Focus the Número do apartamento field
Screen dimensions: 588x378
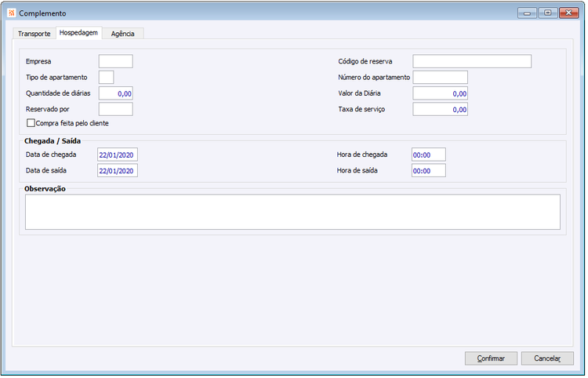(441, 78)
